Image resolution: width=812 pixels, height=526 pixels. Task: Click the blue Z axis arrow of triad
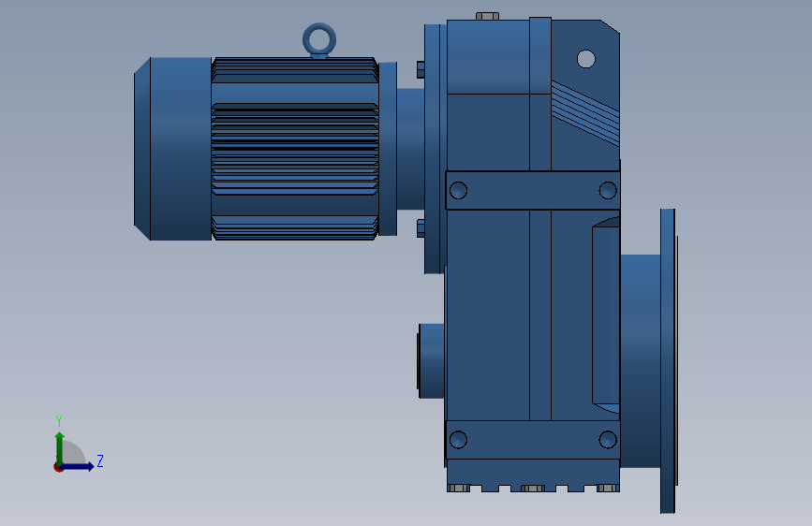pos(78,466)
